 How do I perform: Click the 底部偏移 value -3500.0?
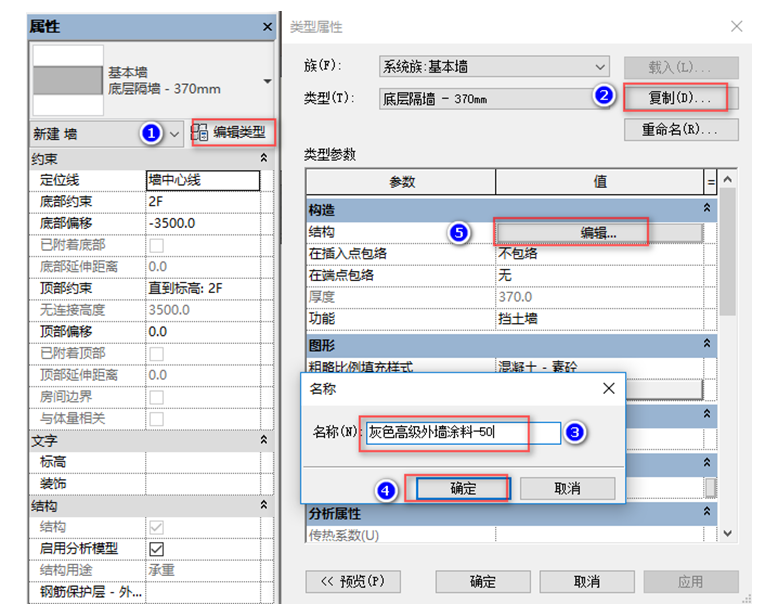203,223
